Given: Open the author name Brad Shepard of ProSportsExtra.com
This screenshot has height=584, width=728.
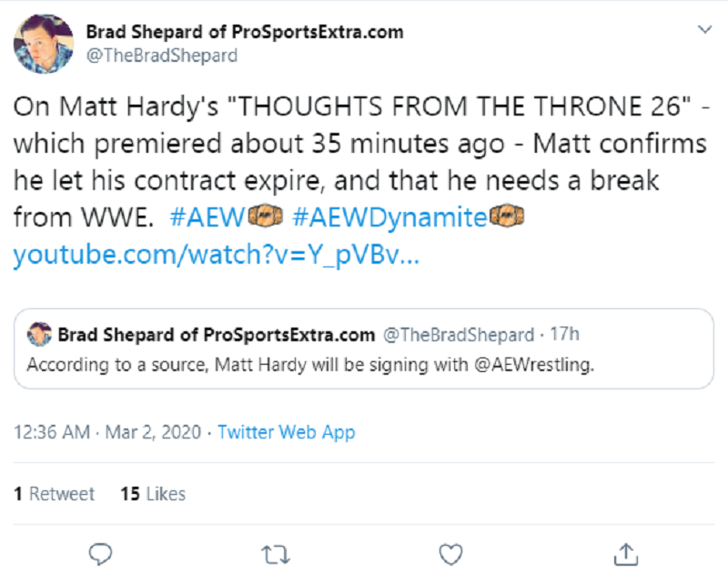Looking at the screenshot, I should pyautogui.click(x=244, y=33).
